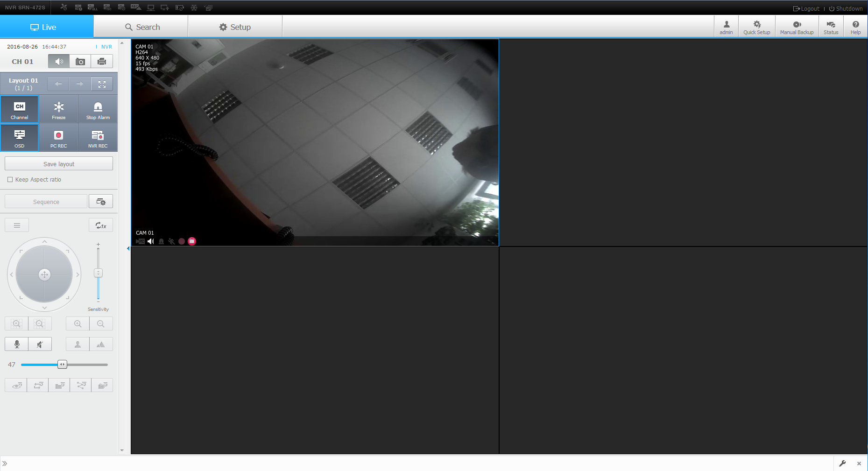
Task: Start NVR REC recording
Action: click(x=98, y=138)
